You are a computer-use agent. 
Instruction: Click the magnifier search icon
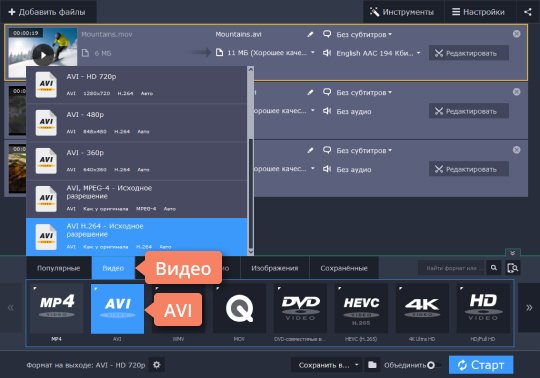[494, 268]
